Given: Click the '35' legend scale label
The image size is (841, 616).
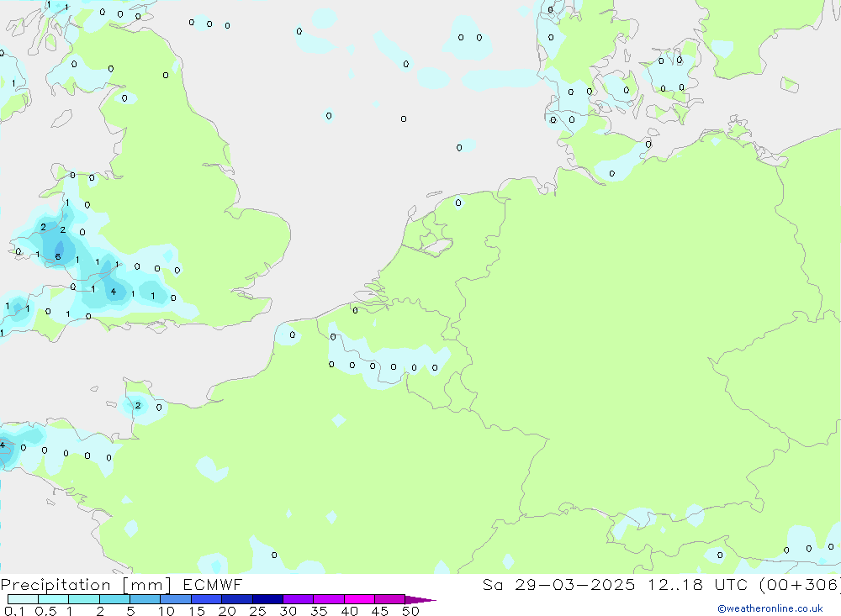Looking at the screenshot, I should click(319, 611).
